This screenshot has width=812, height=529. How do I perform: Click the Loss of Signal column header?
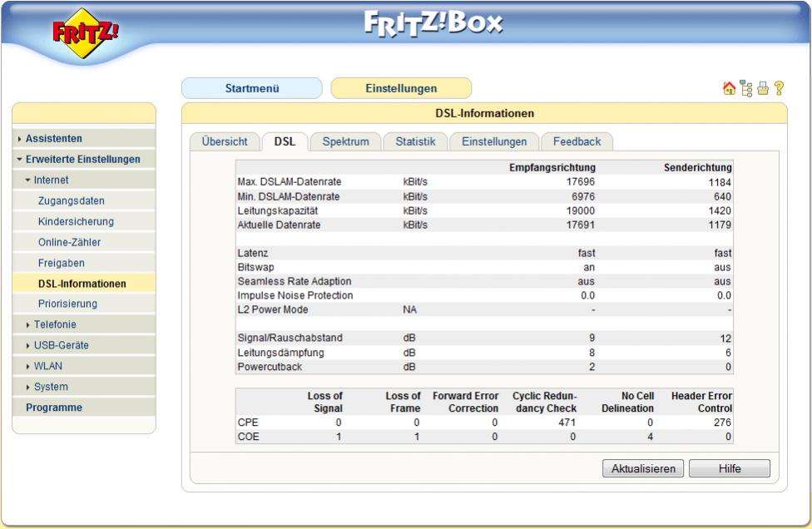coord(324,402)
